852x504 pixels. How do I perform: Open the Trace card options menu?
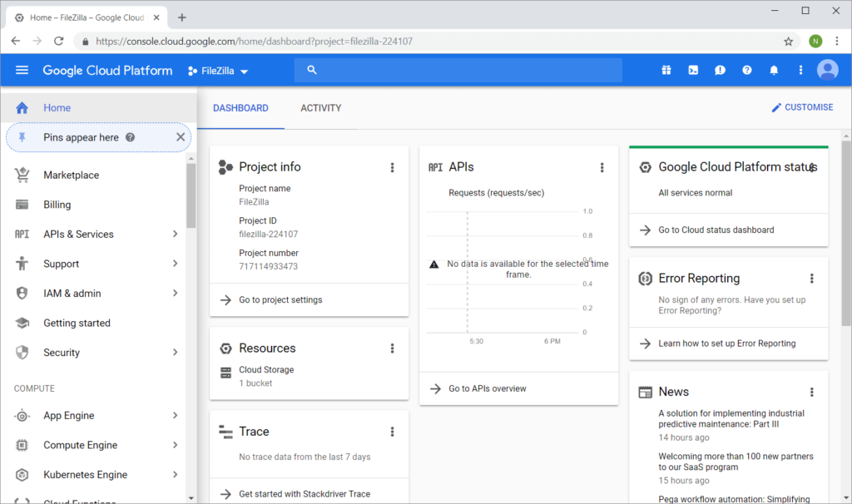(393, 432)
